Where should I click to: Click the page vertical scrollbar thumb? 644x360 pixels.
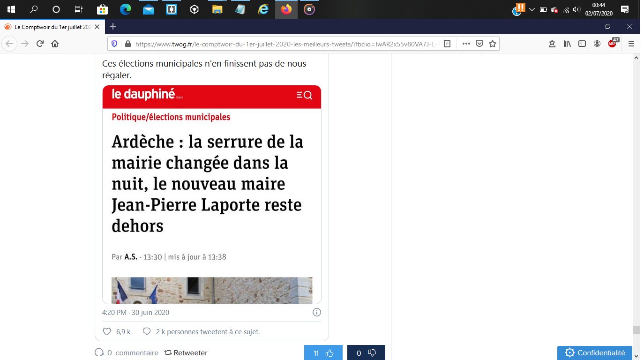click(x=636, y=330)
